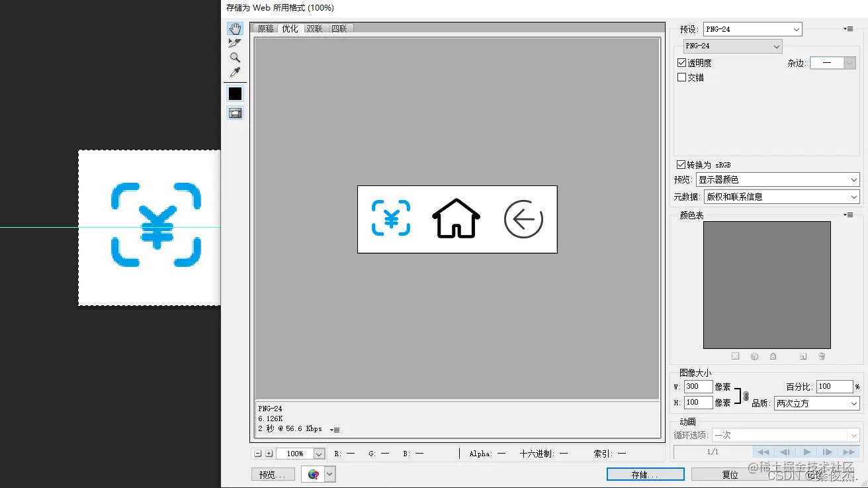Switch to the 优化 tab

pyautogui.click(x=290, y=28)
